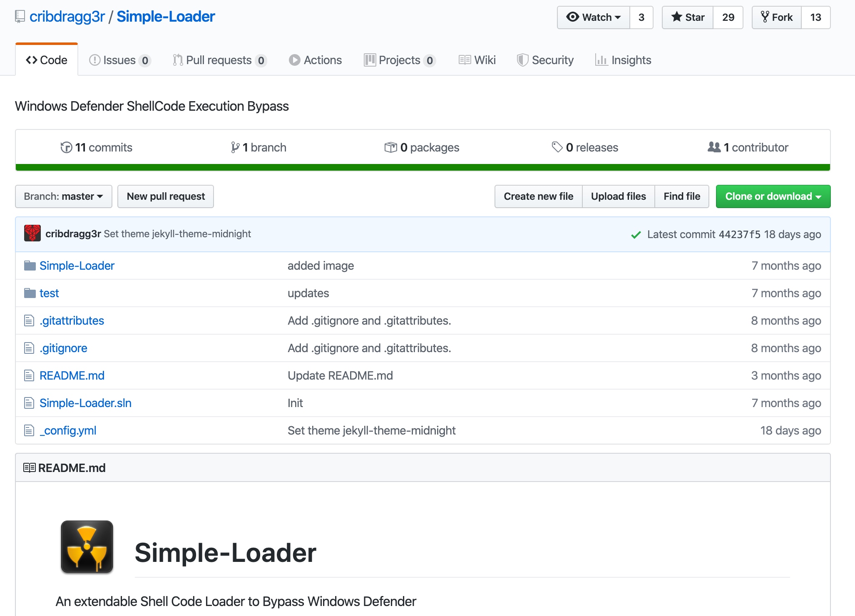Screen dimensions: 855x616
Task: Click the test folder icon
Action: click(30, 293)
